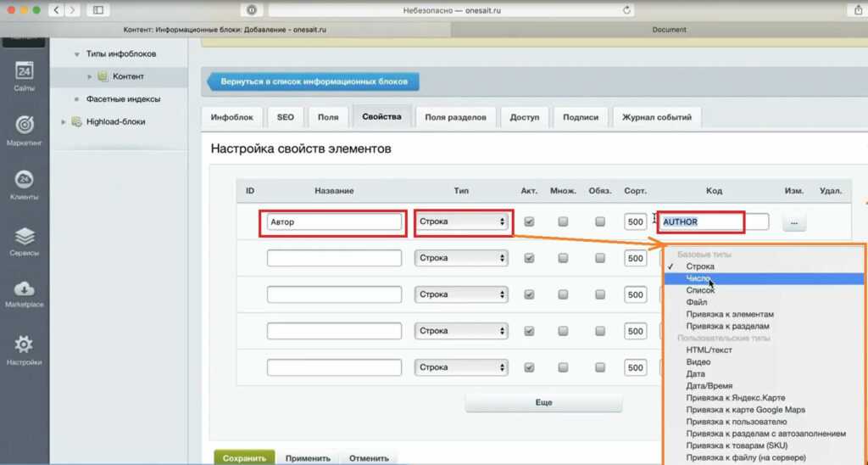Select Число in the type list
868x465 pixels.
(x=764, y=278)
